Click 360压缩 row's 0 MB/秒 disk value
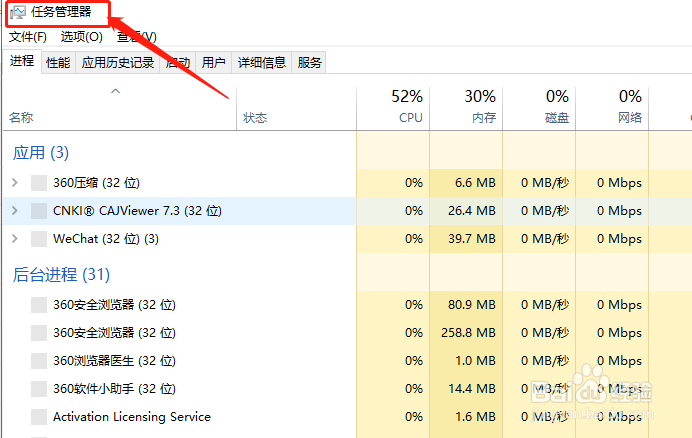 545,183
